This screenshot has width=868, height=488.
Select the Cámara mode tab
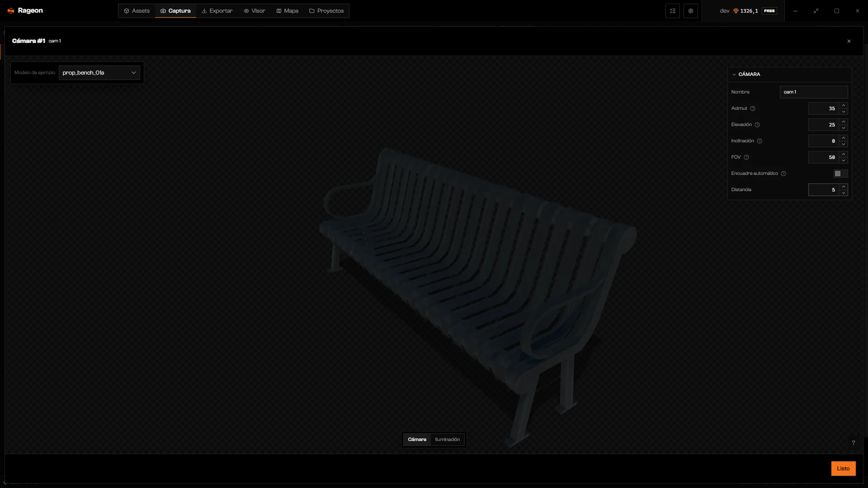417,440
